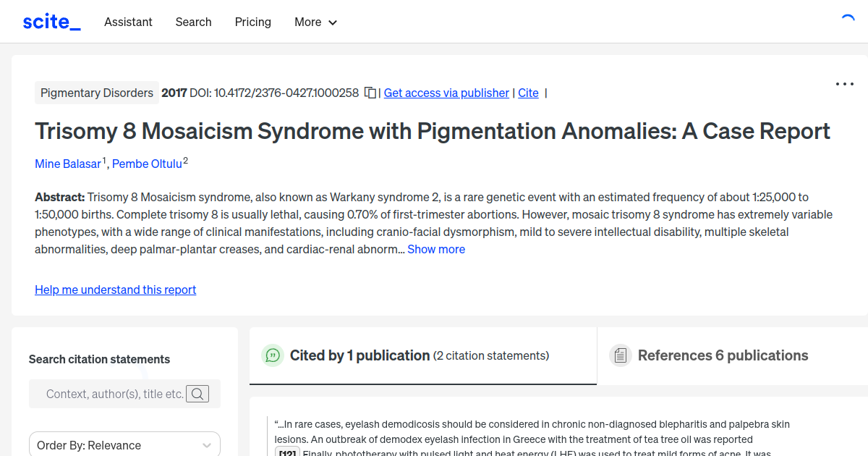Click the scite logo
The image size is (868, 456).
(x=51, y=21)
